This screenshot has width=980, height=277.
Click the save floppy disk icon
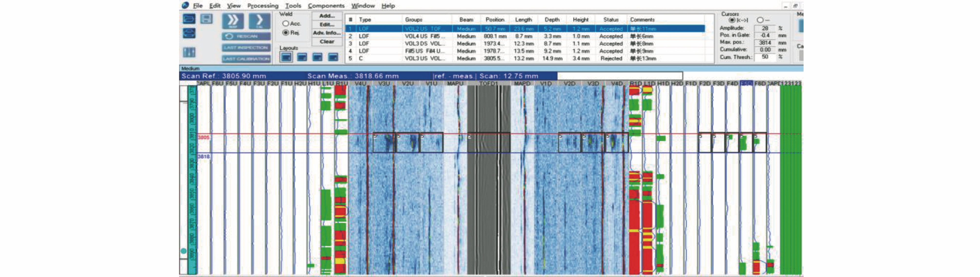tap(206, 19)
